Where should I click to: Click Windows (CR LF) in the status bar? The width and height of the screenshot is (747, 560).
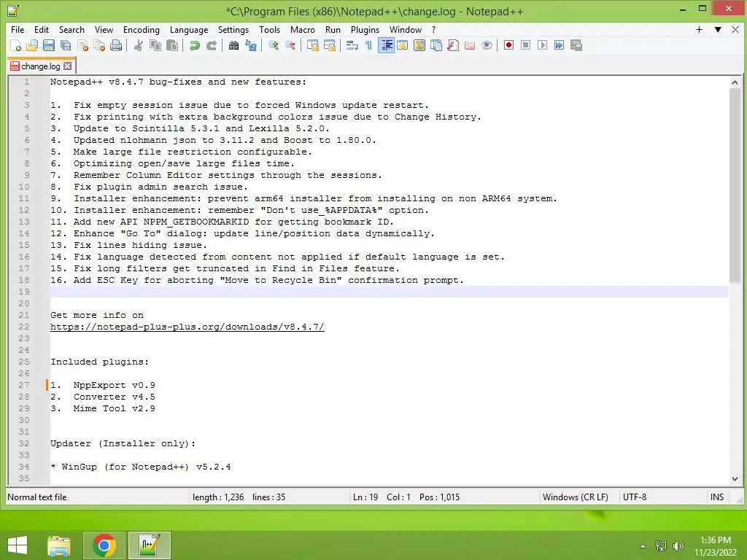(576, 497)
